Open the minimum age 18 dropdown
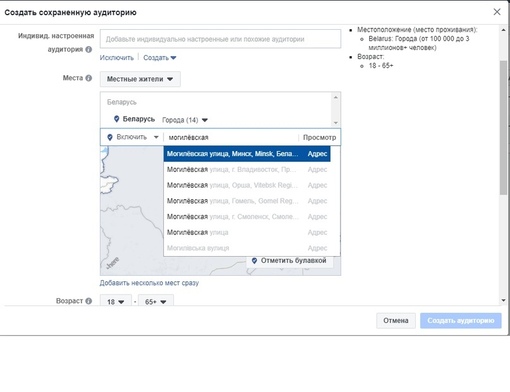The height and width of the screenshot is (392, 510). pyautogui.click(x=116, y=301)
